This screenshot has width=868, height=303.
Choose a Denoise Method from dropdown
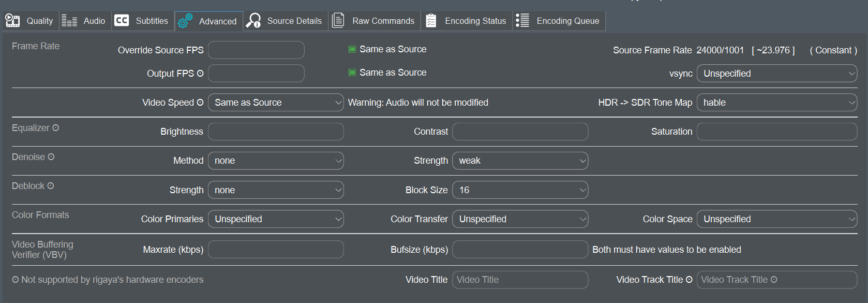tap(276, 161)
